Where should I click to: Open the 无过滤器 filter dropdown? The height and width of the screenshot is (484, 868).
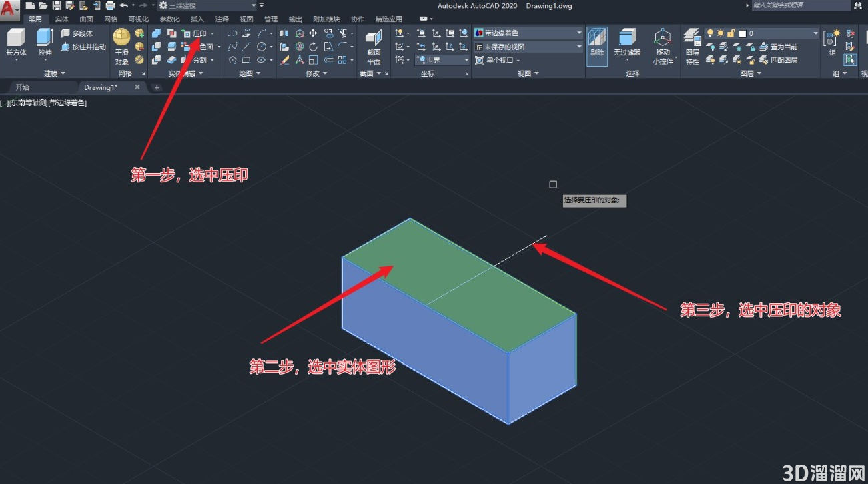coord(627,45)
